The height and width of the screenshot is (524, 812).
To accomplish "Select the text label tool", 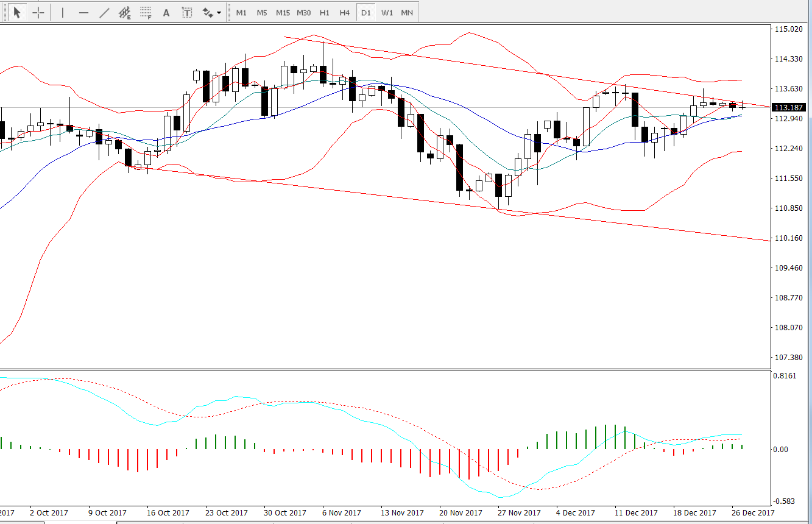I will (x=187, y=12).
